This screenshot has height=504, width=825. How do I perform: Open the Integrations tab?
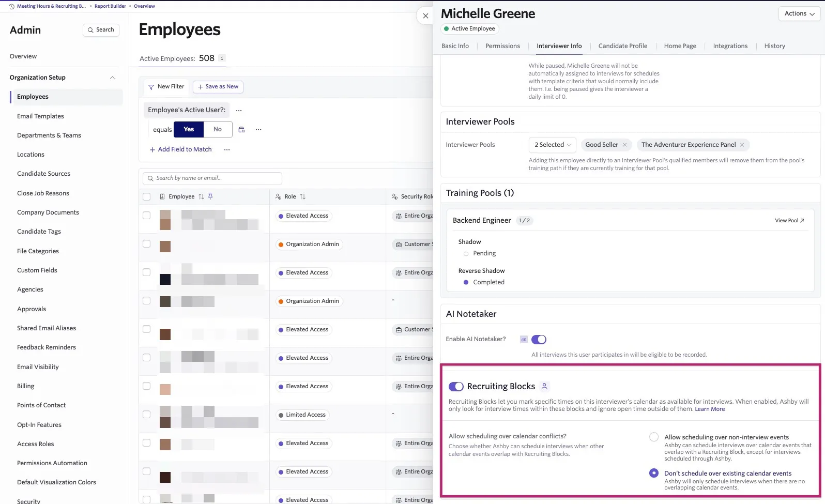click(730, 46)
